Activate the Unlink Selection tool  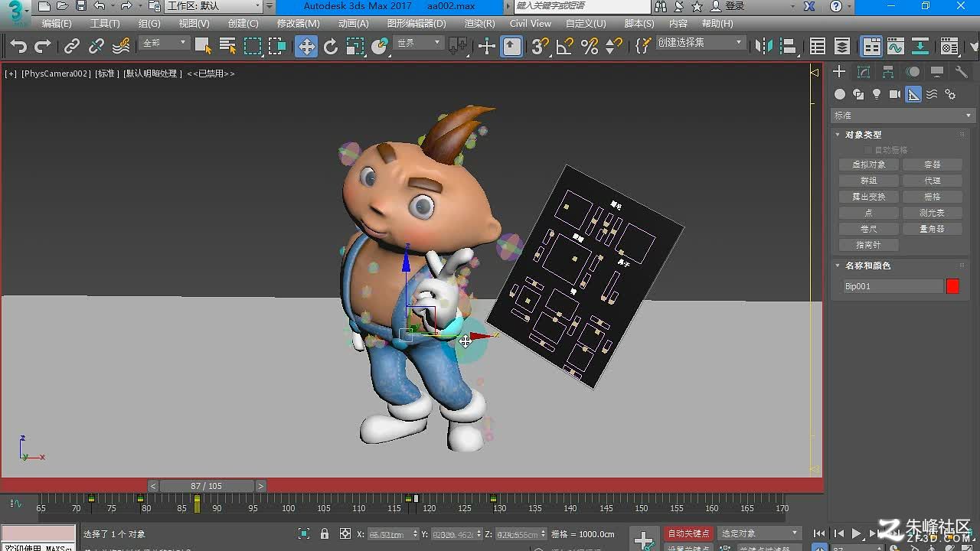pyautogui.click(x=96, y=47)
